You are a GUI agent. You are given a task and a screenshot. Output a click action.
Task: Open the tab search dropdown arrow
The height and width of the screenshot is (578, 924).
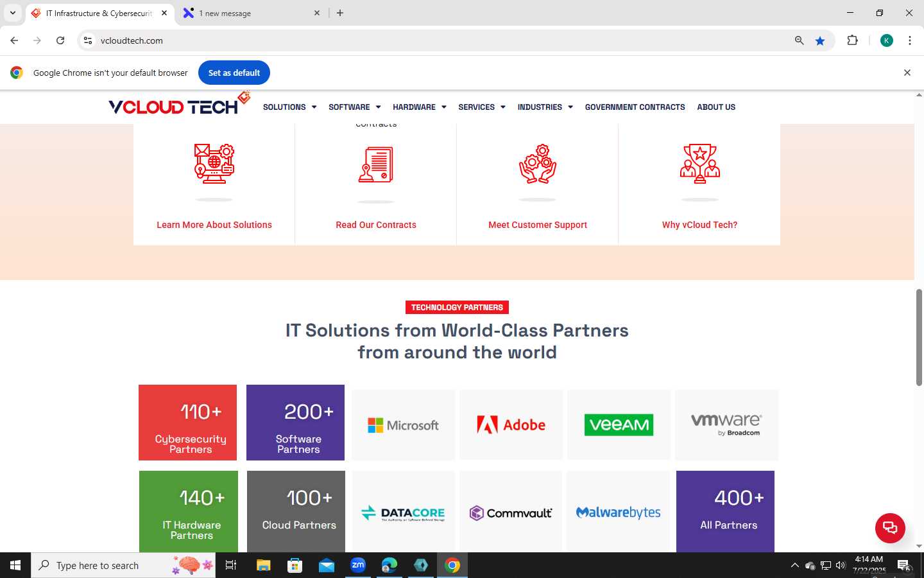click(12, 13)
